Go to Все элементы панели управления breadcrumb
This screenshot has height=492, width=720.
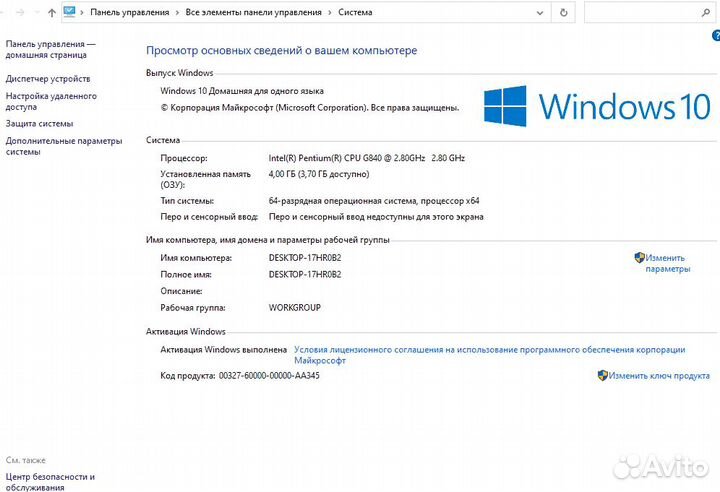[x=253, y=12]
